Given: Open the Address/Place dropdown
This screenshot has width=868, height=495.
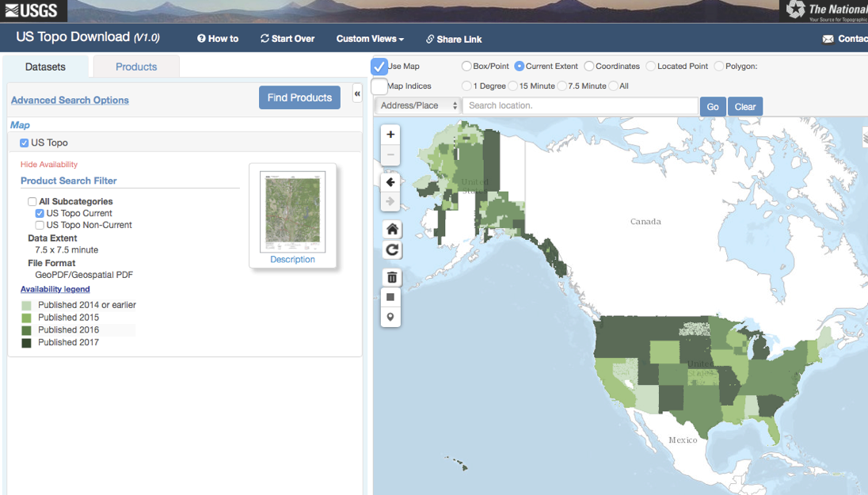Looking at the screenshot, I should pos(418,106).
